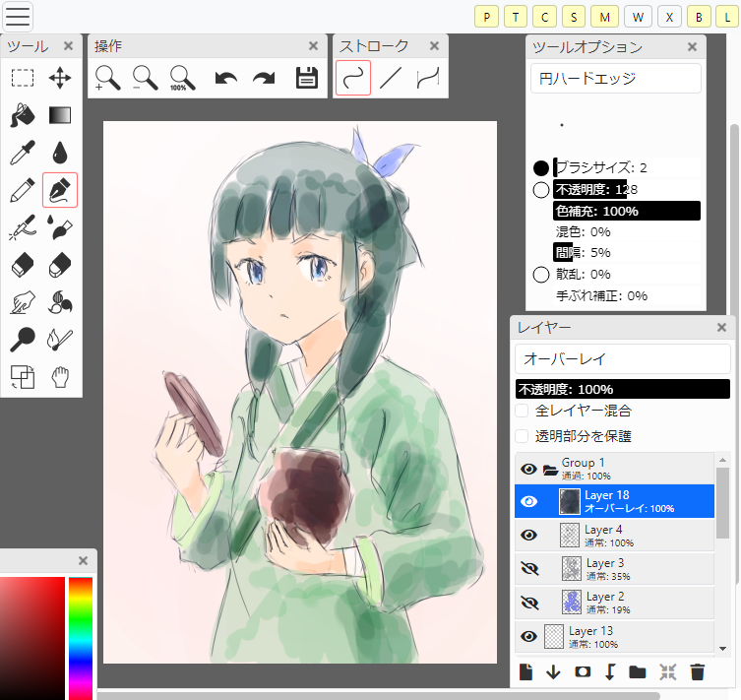Toggle the W panel shortcut button
The width and height of the screenshot is (741, 700).
(638, 18)
